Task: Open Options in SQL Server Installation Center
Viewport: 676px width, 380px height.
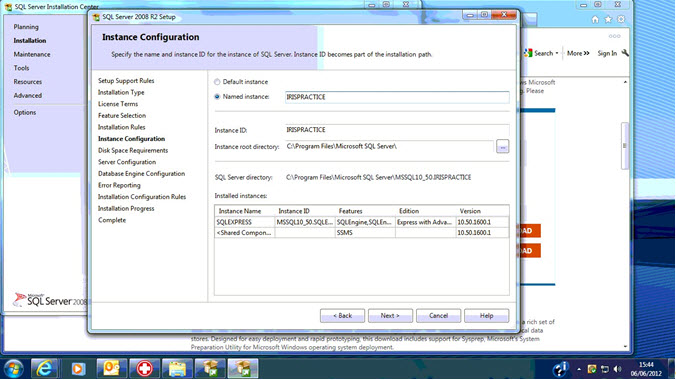Action: (25, 113)
